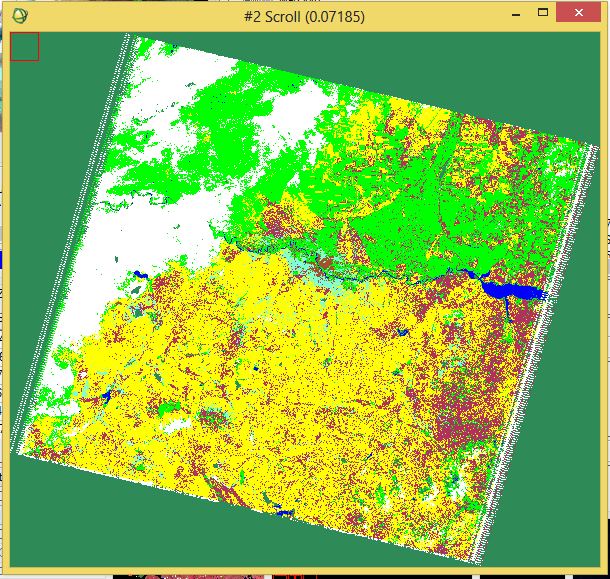The height and width of the screenshot is (579, 610).
Task: Click the '#2 Scroll (0.07185)' title text
Action: point(304,17)
